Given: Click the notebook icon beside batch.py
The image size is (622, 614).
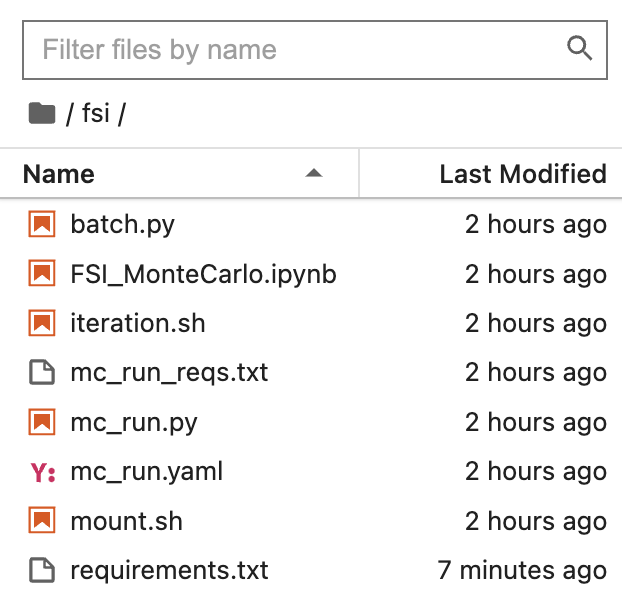Looking at the screenshot, I should click(41, 225).
